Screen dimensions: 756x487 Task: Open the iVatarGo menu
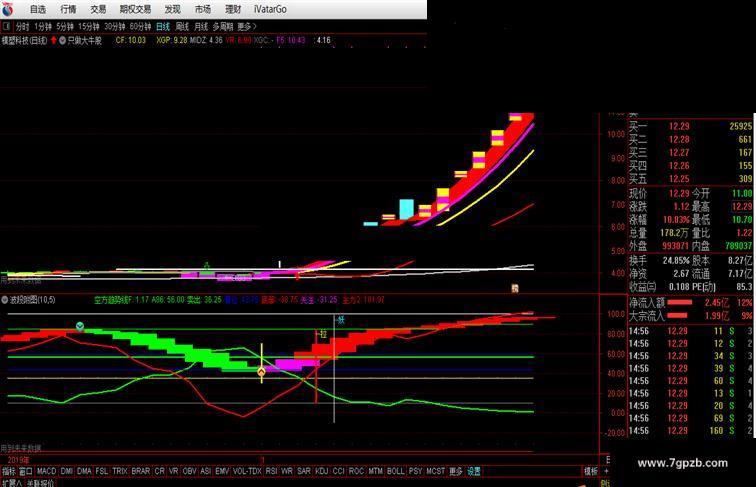click(270, 9)
